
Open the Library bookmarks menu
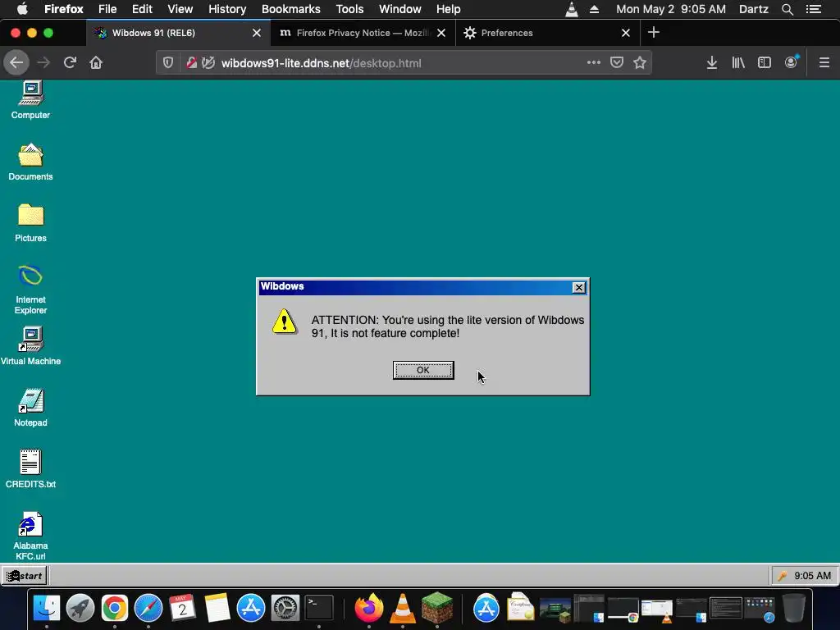click(738, 62)
